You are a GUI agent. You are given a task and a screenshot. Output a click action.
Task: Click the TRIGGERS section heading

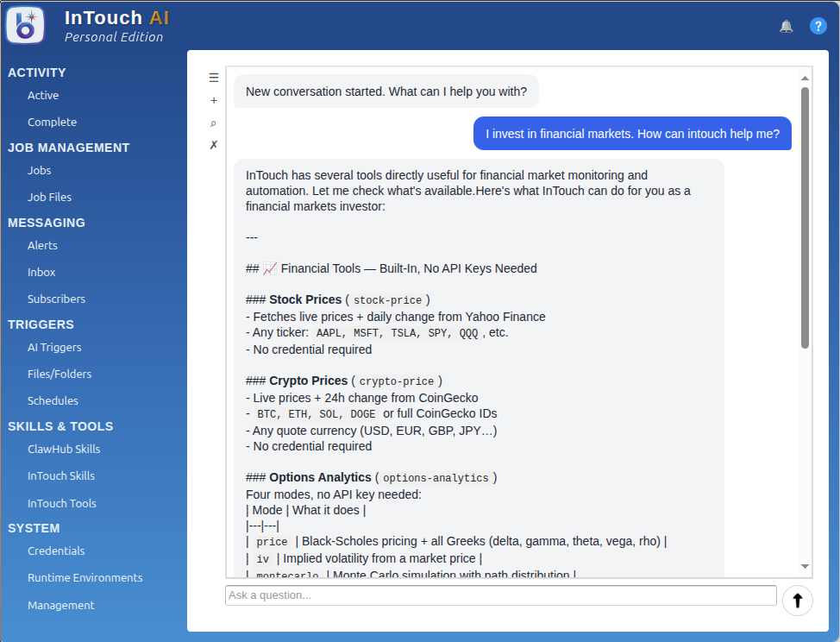41,324
